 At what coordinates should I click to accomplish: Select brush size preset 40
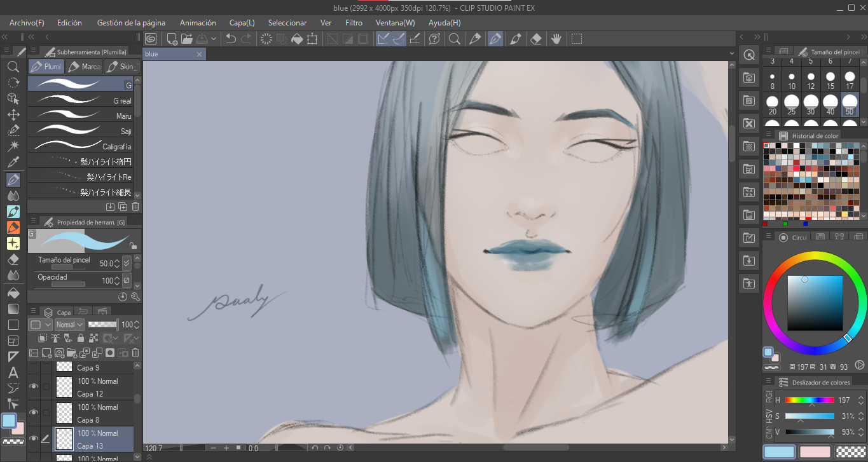830,105
